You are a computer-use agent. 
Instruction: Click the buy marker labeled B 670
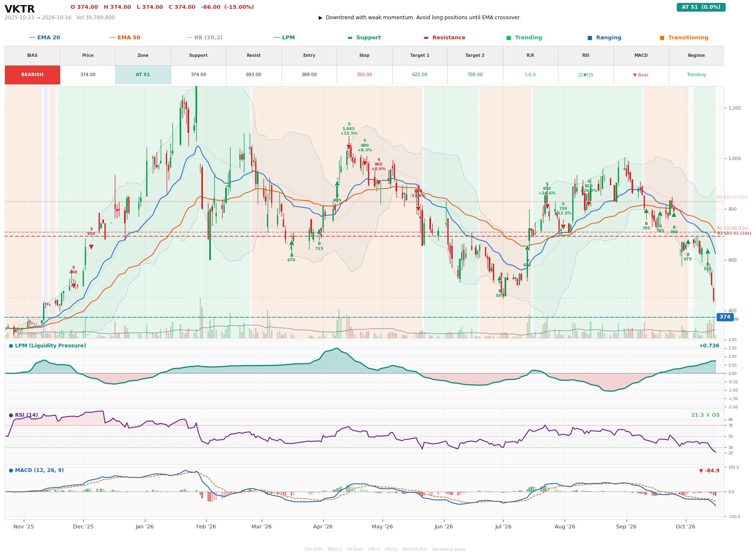click(x=292, y=242)
